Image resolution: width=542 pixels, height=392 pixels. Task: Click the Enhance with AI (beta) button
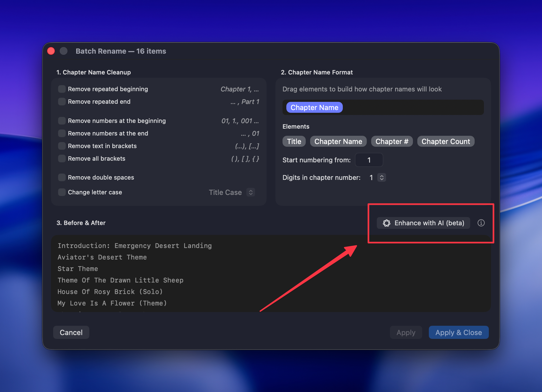coord(423,223)
